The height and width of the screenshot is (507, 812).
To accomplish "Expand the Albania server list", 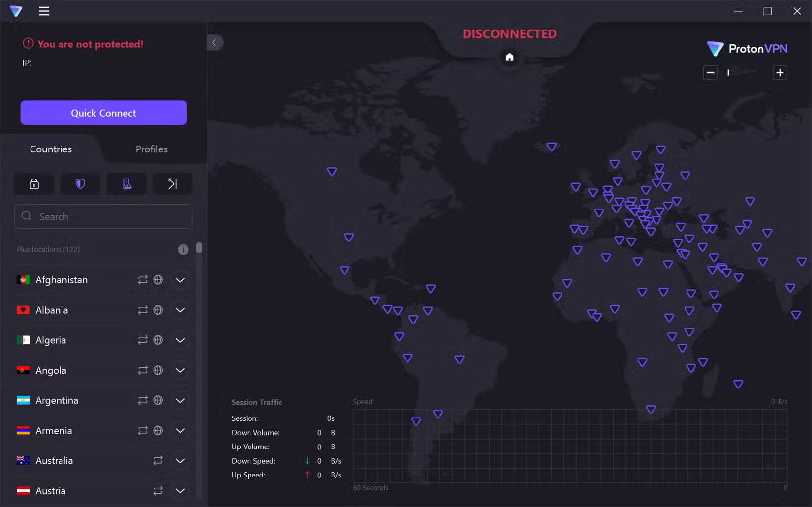I will click(180, 310).
